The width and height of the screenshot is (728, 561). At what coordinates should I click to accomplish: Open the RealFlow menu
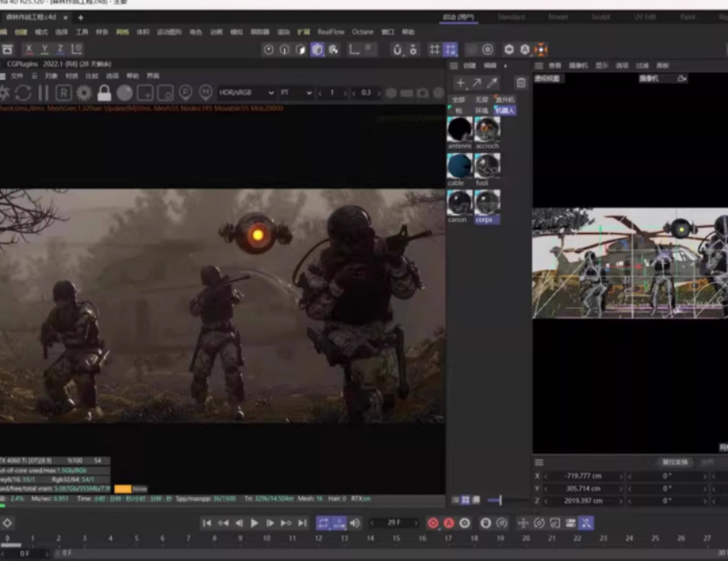click(330, 31)
